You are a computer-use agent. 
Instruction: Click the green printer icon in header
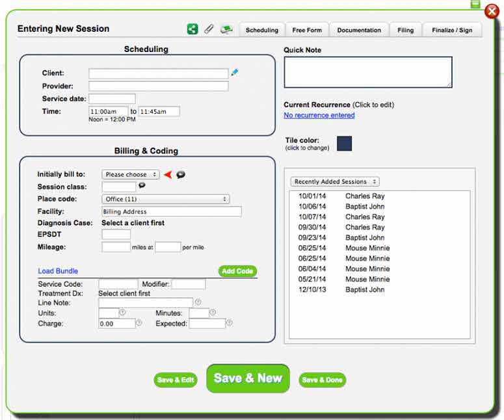pos(226,29)
